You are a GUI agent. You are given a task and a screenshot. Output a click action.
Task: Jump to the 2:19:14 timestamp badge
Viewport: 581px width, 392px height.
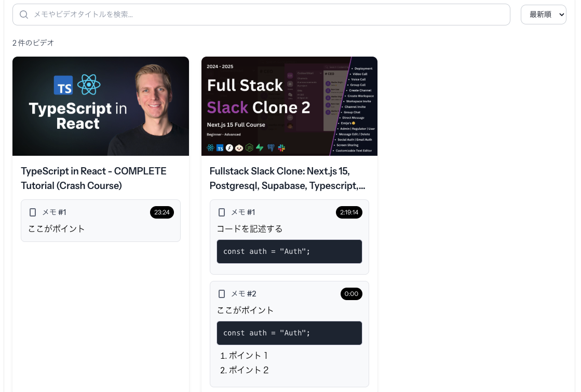pyautogui.click(x=349, y=212)
